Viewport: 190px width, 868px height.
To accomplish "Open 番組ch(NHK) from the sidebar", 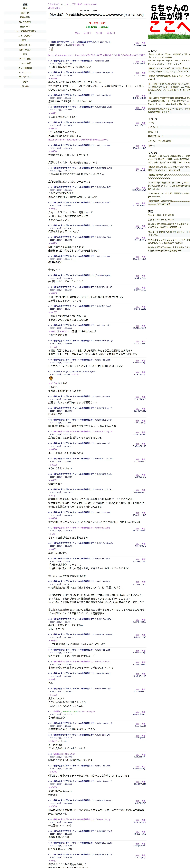I will pos(25,45).
